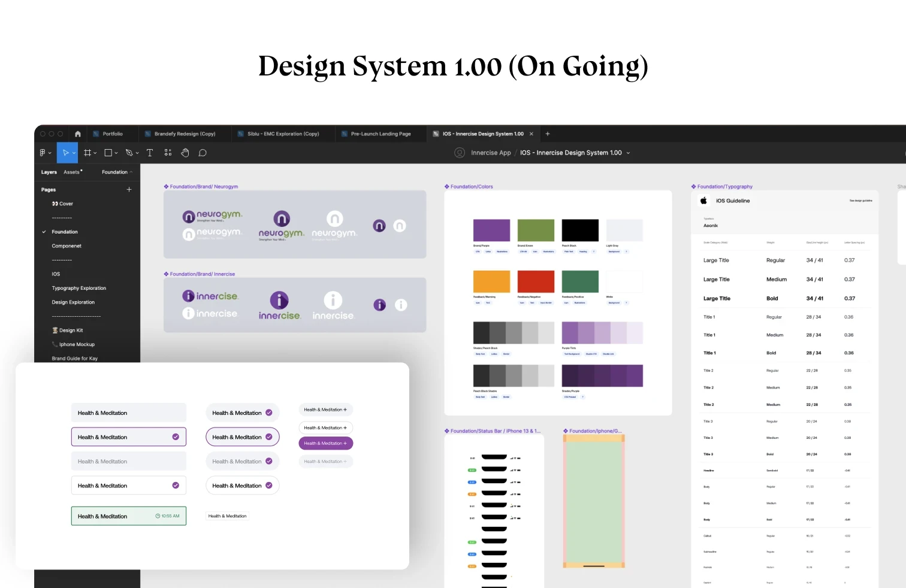This screenshot has height=588, width=906.
Task: Select the Feedback/Warning orange swatch
Action: [x=491, y=281]
